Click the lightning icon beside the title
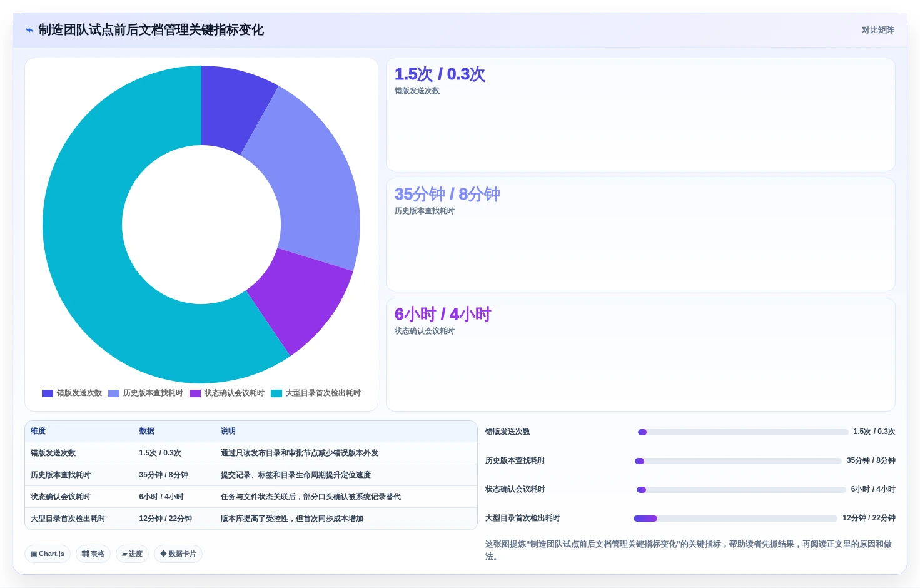 click(x=29, y=30)
